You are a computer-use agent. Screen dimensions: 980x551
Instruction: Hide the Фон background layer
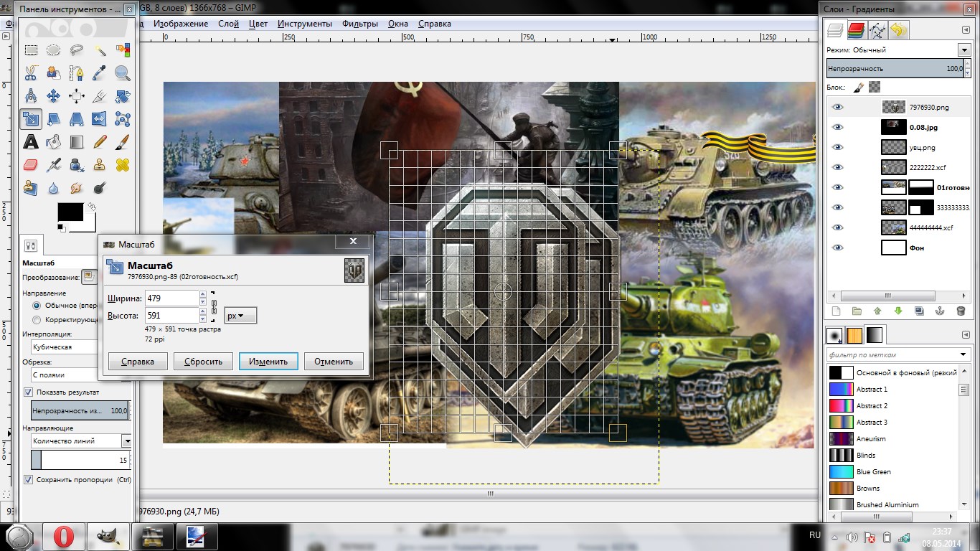coord(837,248)
